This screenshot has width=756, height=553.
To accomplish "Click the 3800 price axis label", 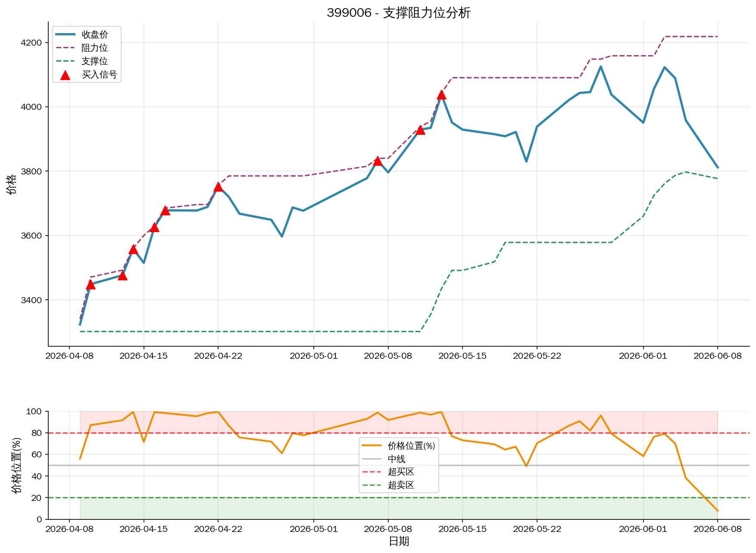I will [x=31, y=171].
